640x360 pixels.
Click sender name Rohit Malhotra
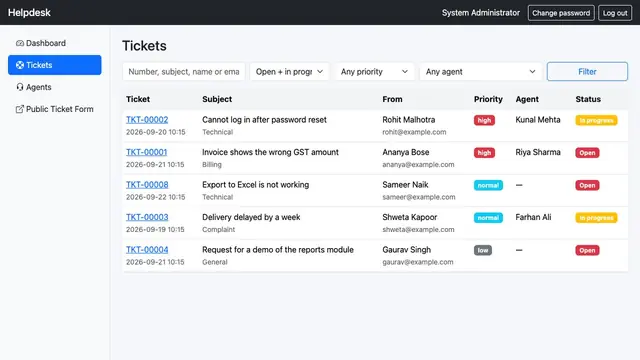point(409,120)
